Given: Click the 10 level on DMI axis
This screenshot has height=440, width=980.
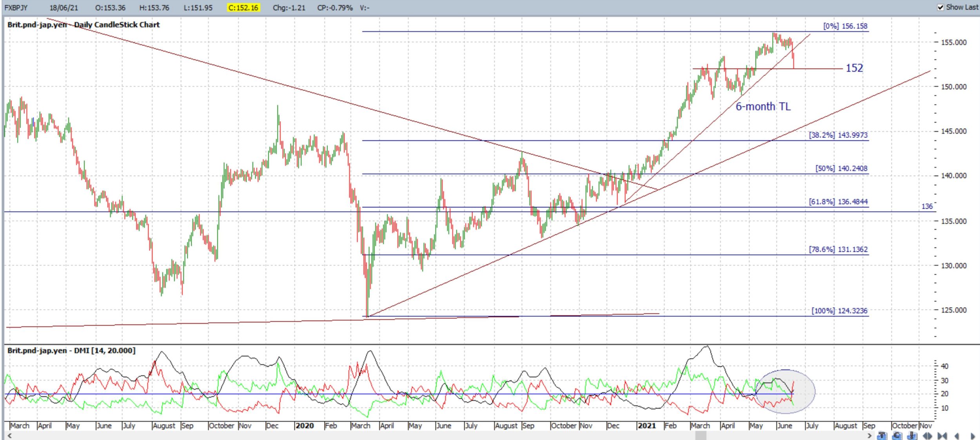Looking at the screenshot, I should [944, 408].
